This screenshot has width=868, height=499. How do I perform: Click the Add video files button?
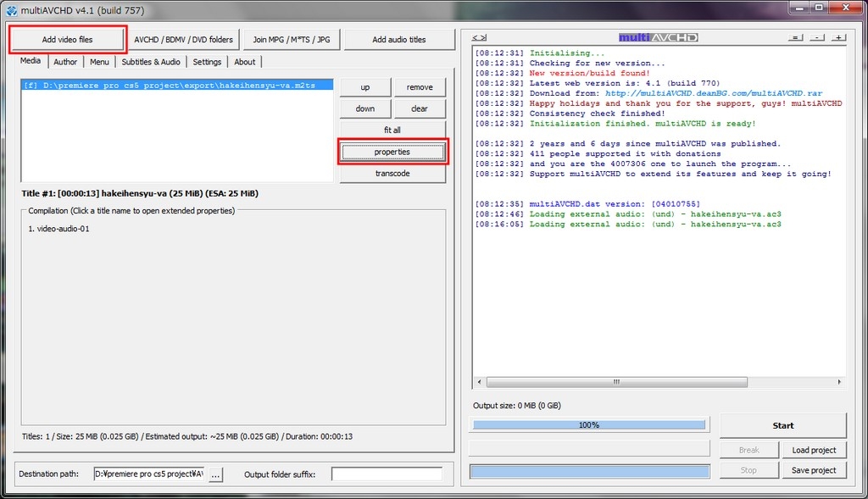(68, 39)
